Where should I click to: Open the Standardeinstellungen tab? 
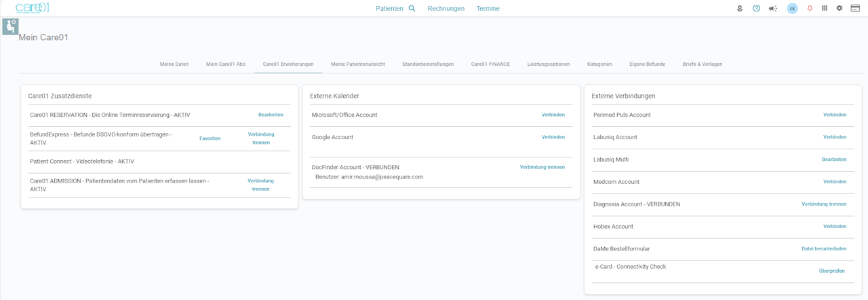pyautogui.click(x=428, y=64)
